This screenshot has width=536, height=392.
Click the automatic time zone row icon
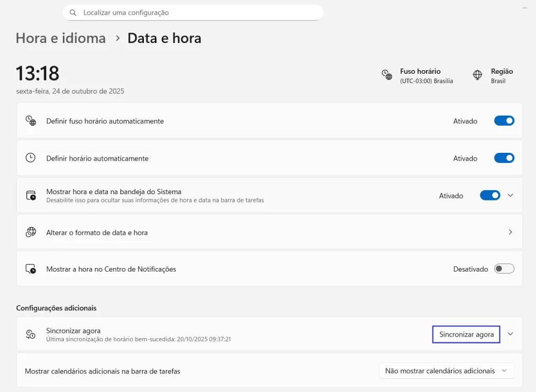coord(31,121)
